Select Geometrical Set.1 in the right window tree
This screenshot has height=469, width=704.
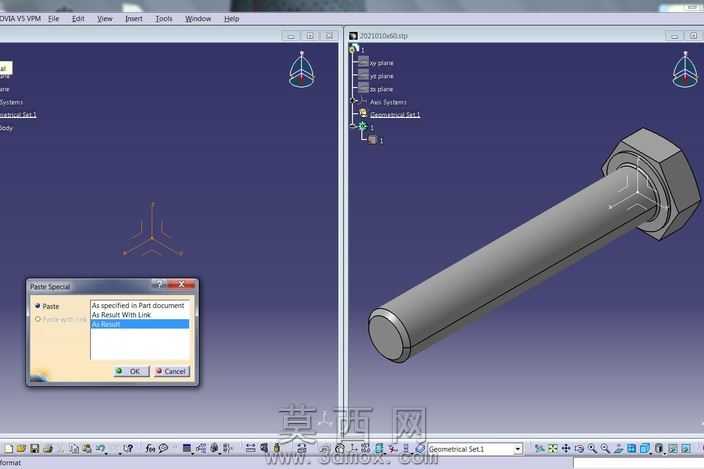click(395, 115)
